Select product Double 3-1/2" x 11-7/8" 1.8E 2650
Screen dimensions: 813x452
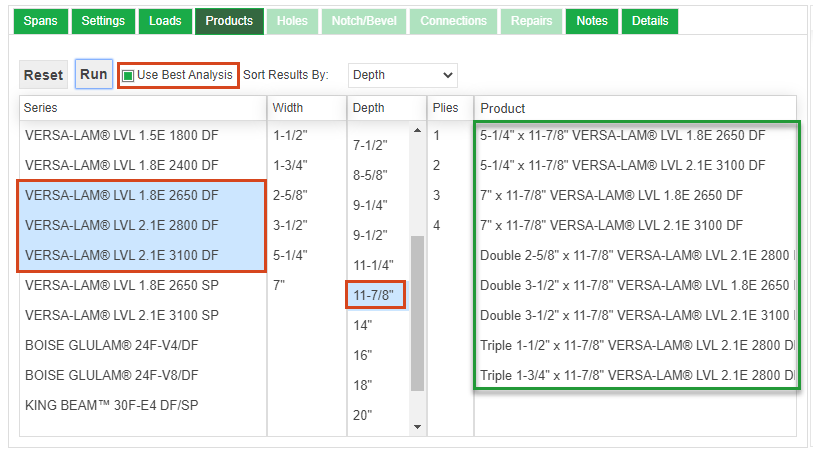[x=636, y=286]
